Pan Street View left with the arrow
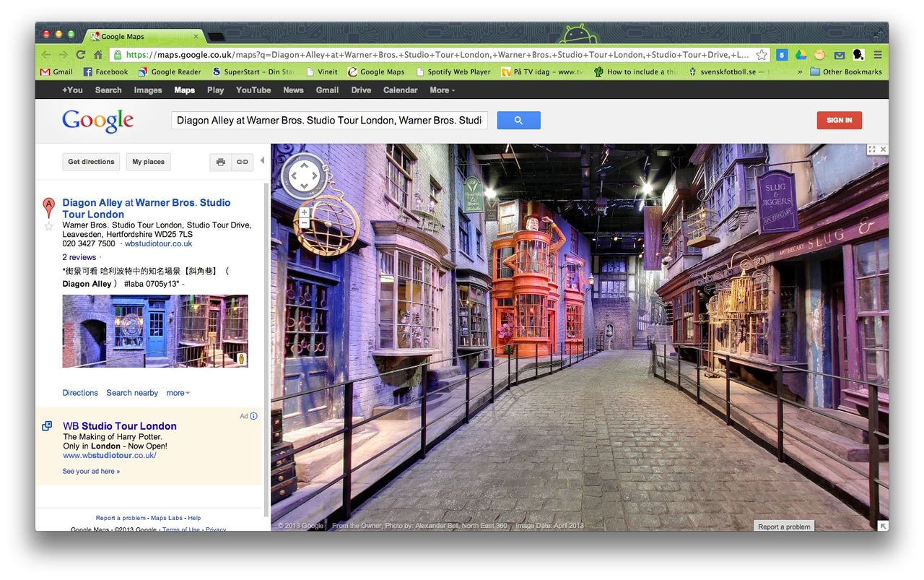 [293, 176]
